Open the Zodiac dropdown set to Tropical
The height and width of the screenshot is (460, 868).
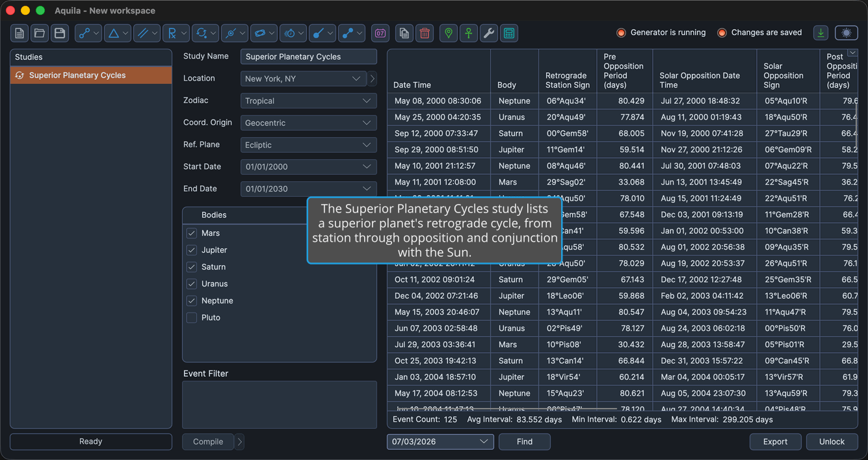pyautogui.click(x=309, y=101)
